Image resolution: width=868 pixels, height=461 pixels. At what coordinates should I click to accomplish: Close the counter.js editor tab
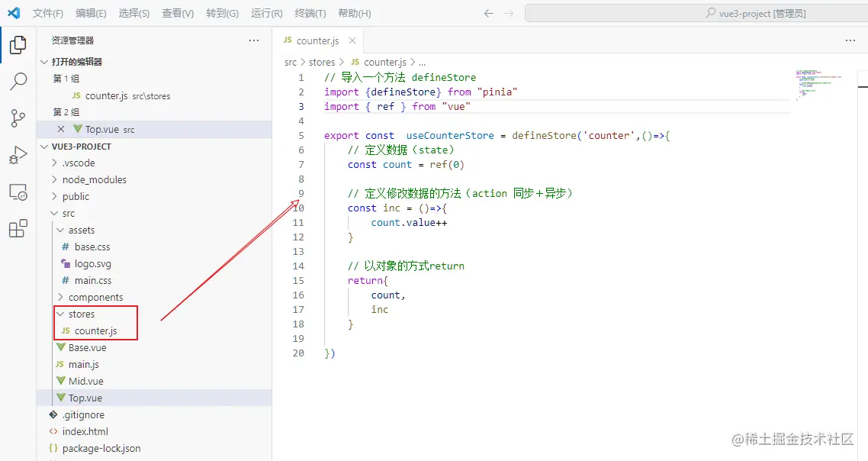[x=352, y=40]
